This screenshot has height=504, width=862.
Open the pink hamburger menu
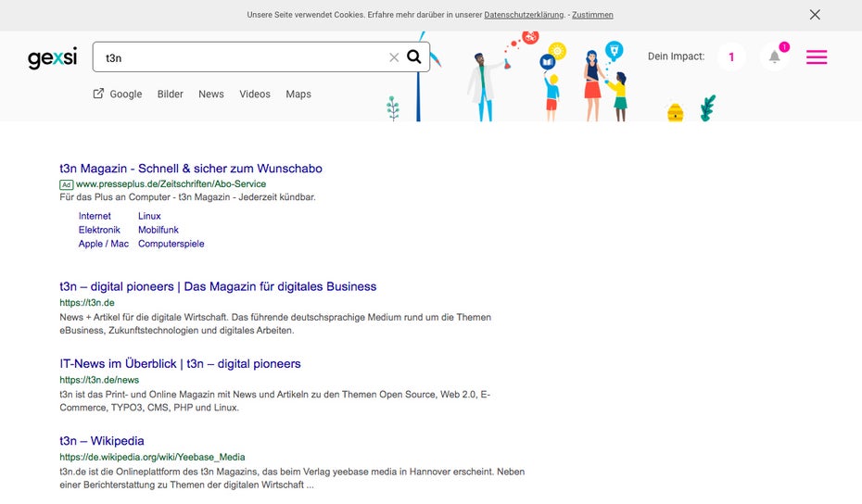(817, 57)
